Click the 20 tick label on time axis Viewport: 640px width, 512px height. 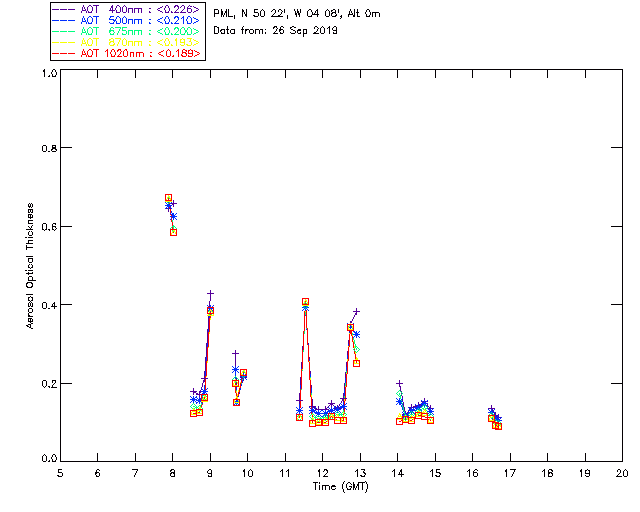click(x=622, y=472)
